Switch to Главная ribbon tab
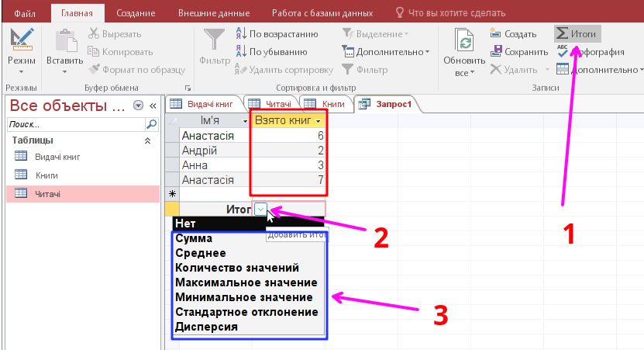 point(77,13)
